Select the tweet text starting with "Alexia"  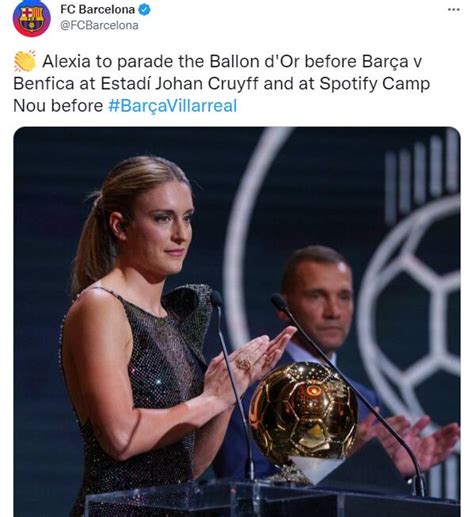click(222, 83)
